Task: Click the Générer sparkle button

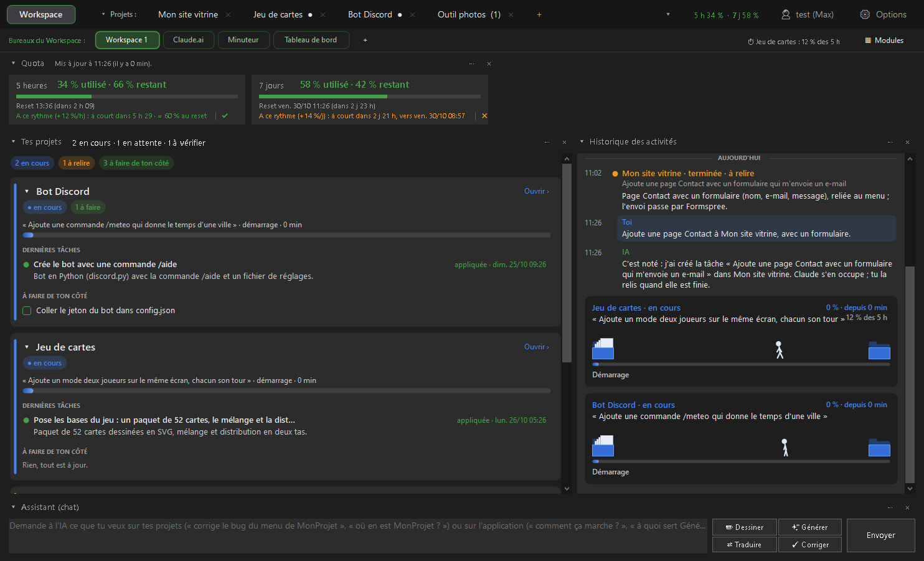Action: 810,527
